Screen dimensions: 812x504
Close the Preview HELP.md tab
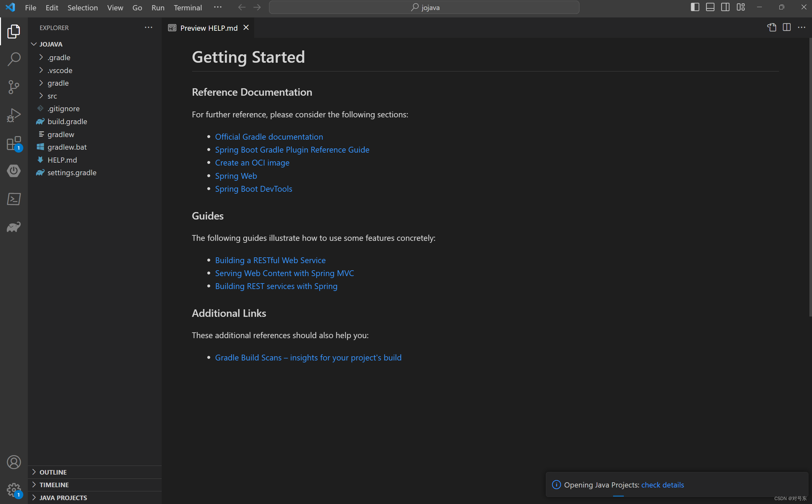[x=246, y=28]
